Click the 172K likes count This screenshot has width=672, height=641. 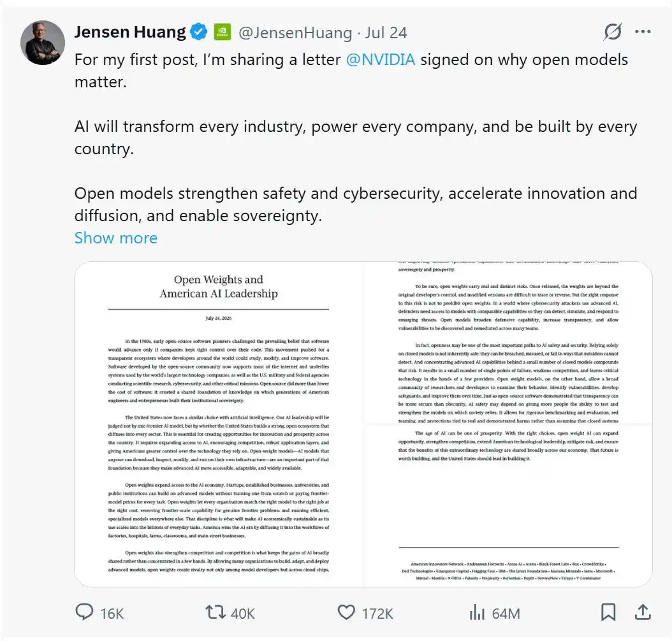(x=377, y=614)
